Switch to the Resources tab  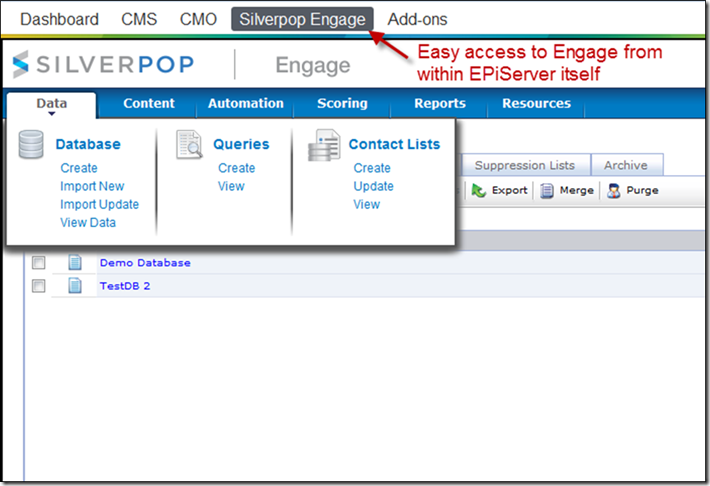537,103
